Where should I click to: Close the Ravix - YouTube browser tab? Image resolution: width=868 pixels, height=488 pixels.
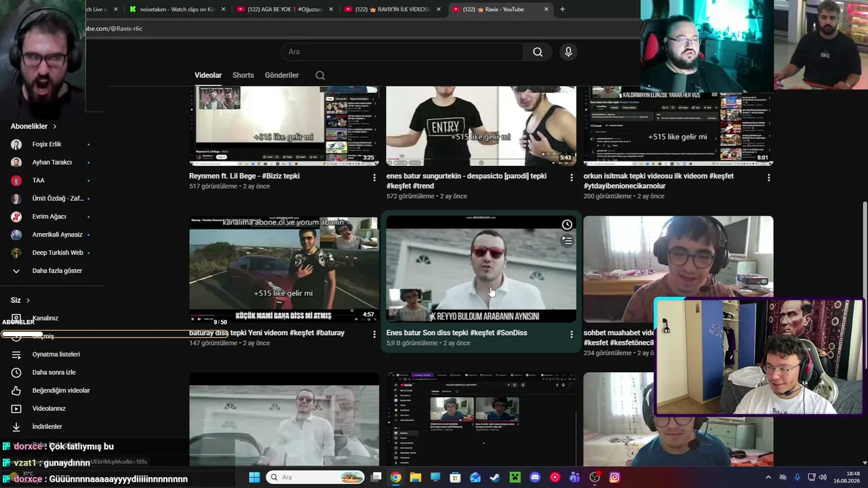(x=546, y=9)
